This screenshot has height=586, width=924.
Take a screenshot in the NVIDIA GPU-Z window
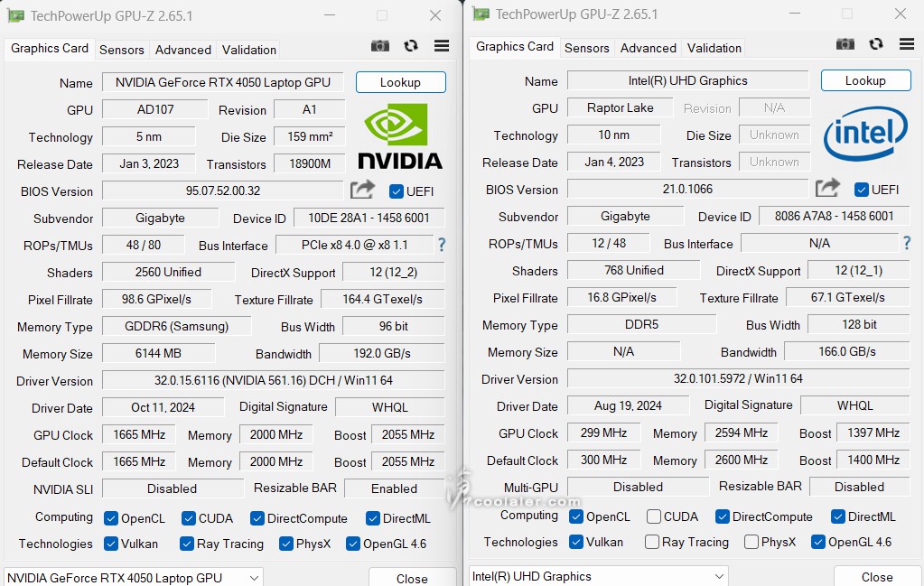click(x=380, y=46)
